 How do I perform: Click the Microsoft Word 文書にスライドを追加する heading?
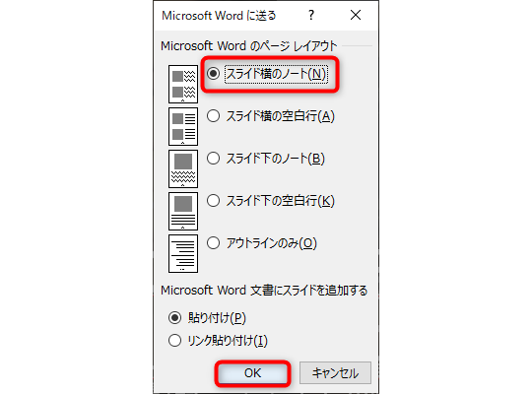(264, 291)
